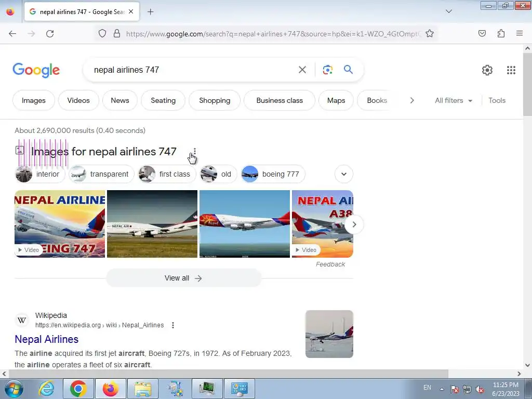Viewport: 532px width, 399px height.
Task: Open tracking protection shield icon
Action: pos(102,34)
